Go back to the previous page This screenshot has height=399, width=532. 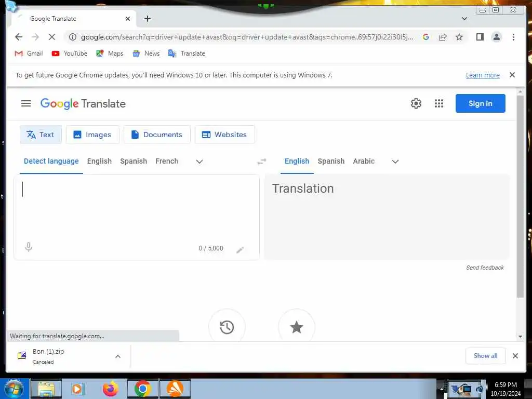pyautogui.click(x=19, y=37)
